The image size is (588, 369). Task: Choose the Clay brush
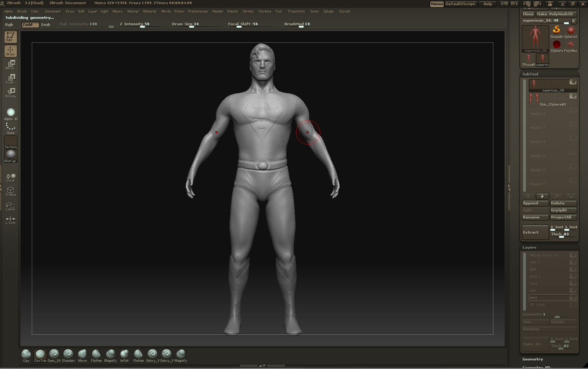click(26, 355)
